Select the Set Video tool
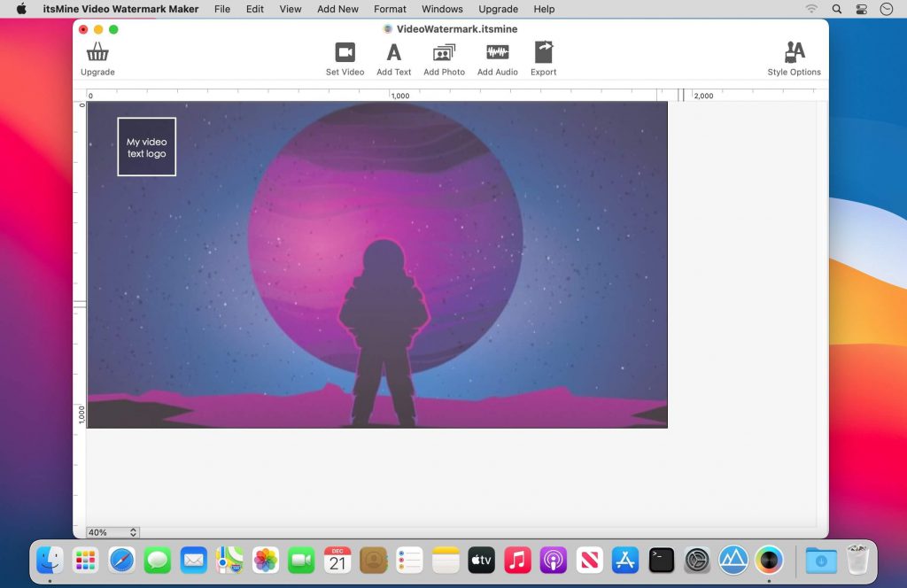 (x=345, y=56)
